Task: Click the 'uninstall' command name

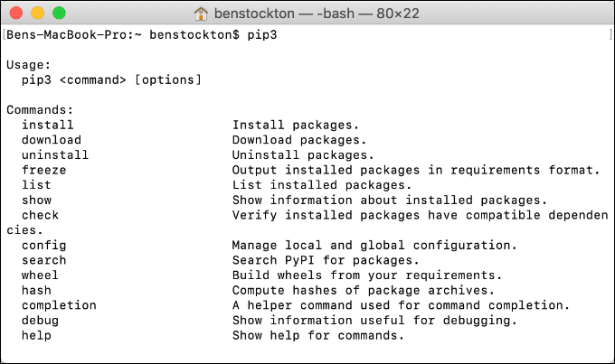Action: (x=55, y=155)
